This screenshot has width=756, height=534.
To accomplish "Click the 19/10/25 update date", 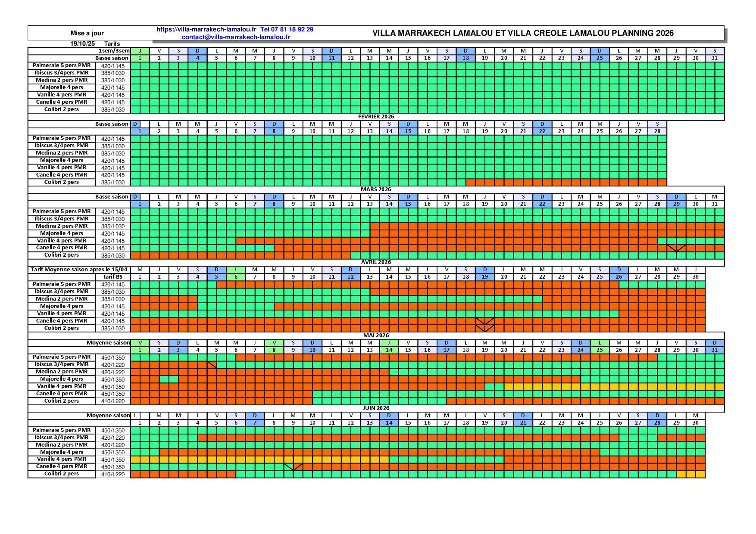I will click(82, 43).
